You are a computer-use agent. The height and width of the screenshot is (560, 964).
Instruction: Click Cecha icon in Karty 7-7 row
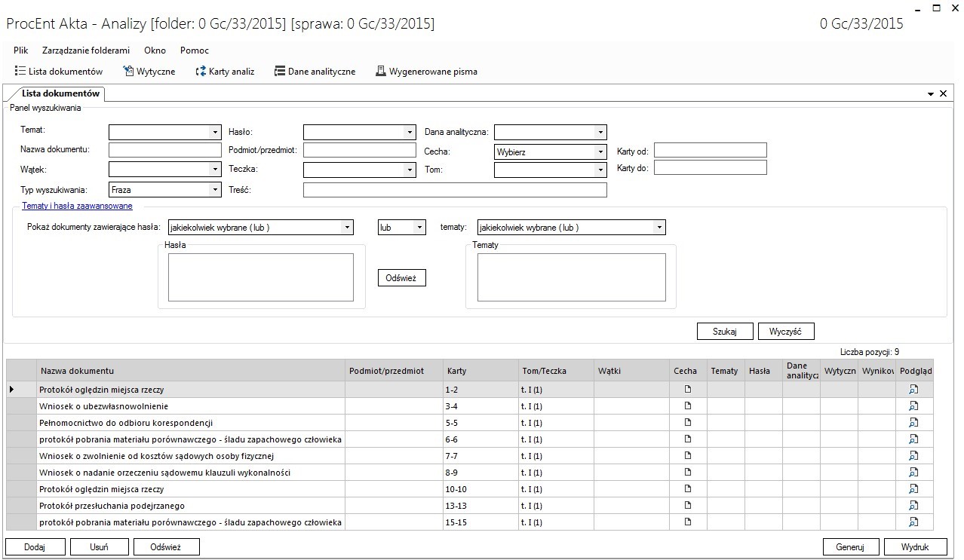tap(687, 456)
